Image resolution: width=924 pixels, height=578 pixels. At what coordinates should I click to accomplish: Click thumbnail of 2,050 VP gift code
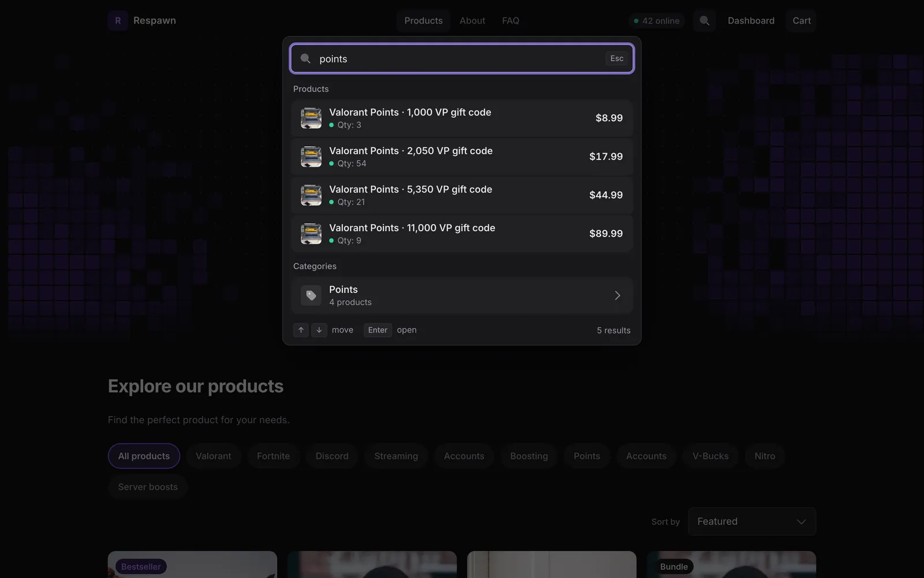click(x=311, y=157)
